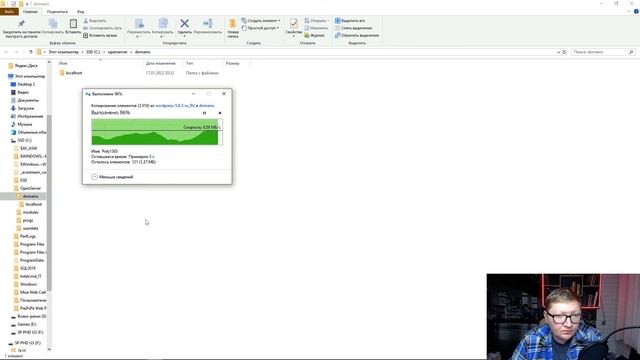
Task: Sort by the Размер column header
Action: [x=233, y=63]
